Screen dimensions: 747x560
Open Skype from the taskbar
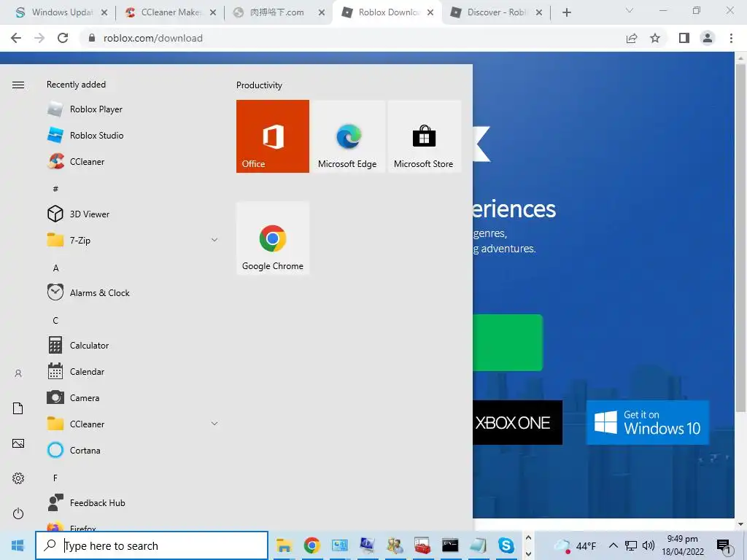coord(506,545)
